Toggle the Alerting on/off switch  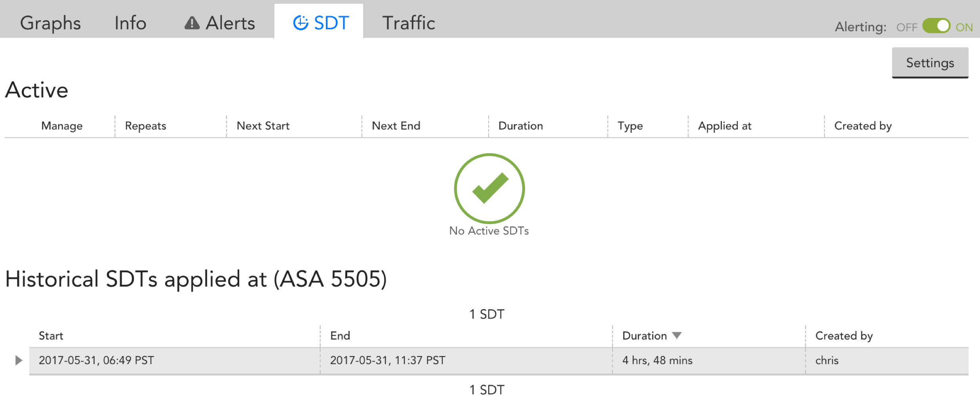coord(936,26)
